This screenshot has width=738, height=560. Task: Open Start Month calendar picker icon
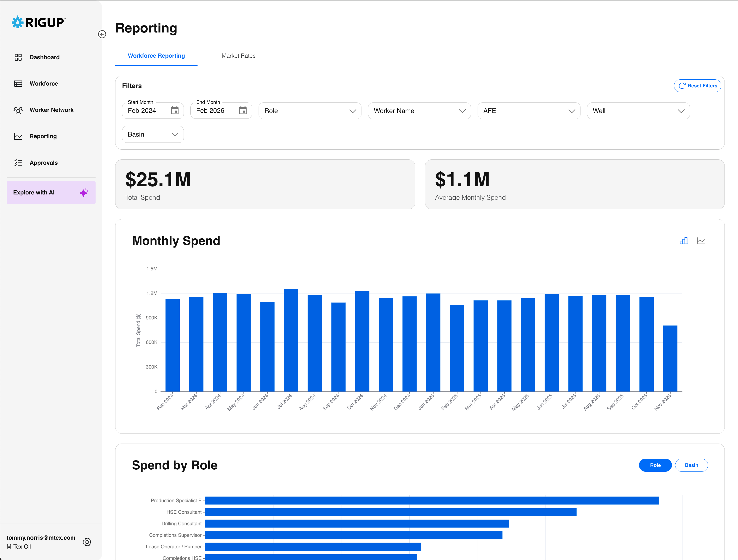click(x=174, y=110)
